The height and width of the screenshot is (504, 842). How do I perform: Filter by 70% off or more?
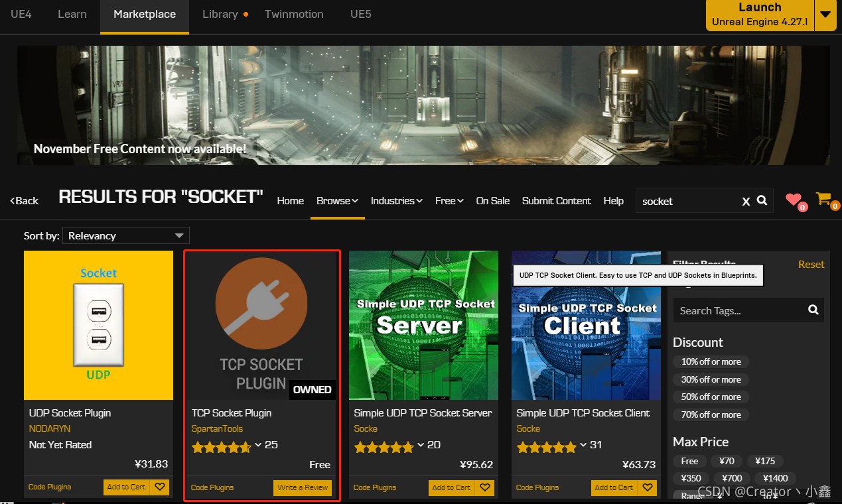711,414
